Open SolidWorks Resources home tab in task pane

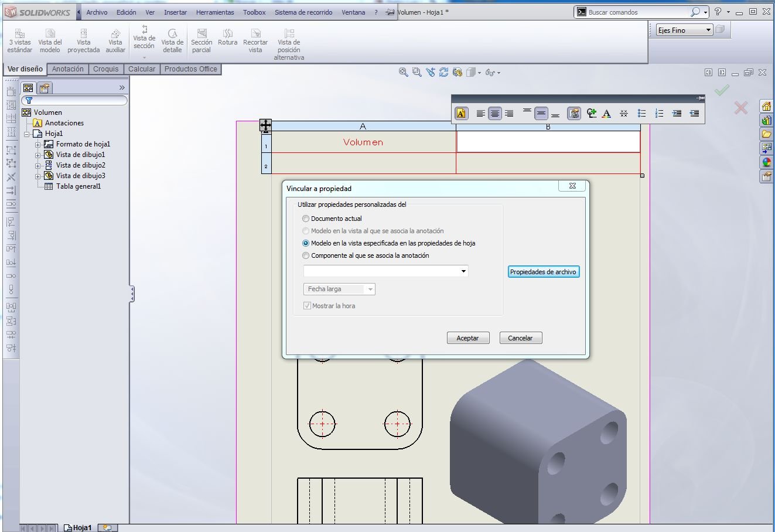(766, 106)
